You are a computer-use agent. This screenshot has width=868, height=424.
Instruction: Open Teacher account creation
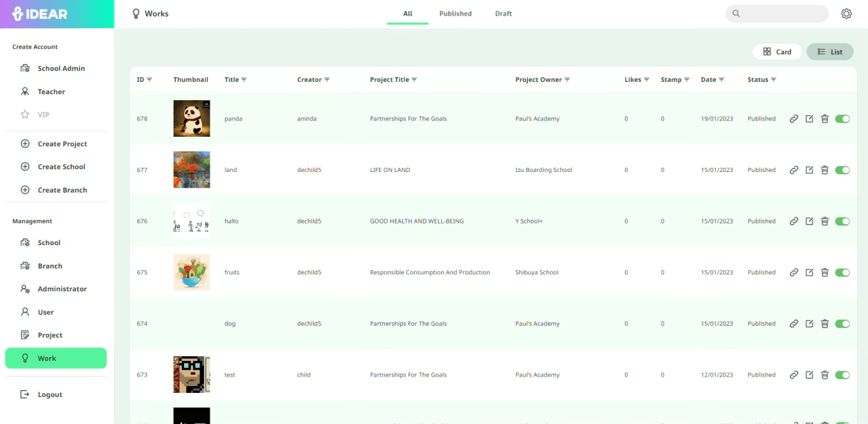[x=56, y=91]
